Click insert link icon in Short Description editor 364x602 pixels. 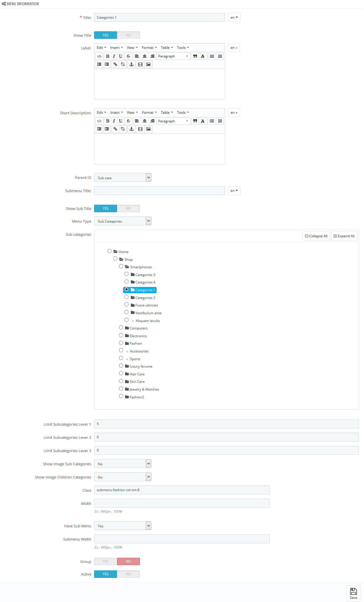click(x=115, y=129)
